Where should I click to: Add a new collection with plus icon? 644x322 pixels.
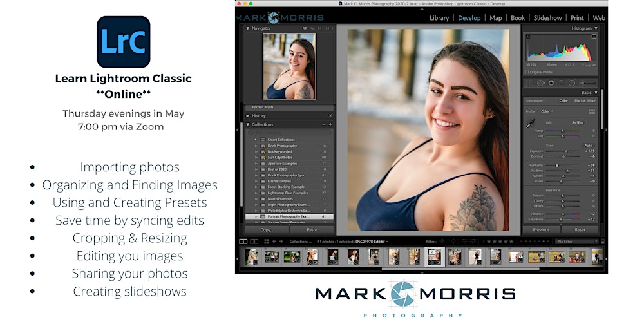click(330, 124)
